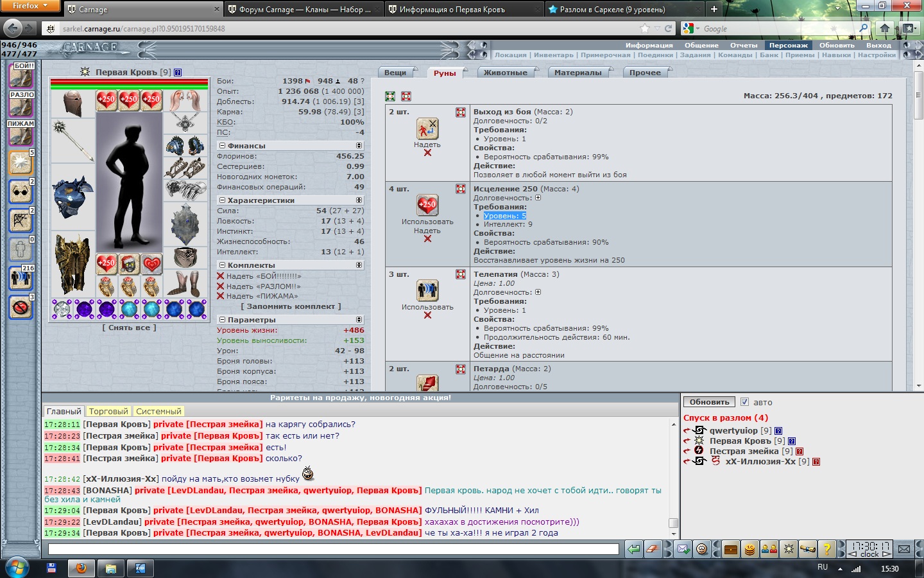Click Снять все under the character

[129, 328]
